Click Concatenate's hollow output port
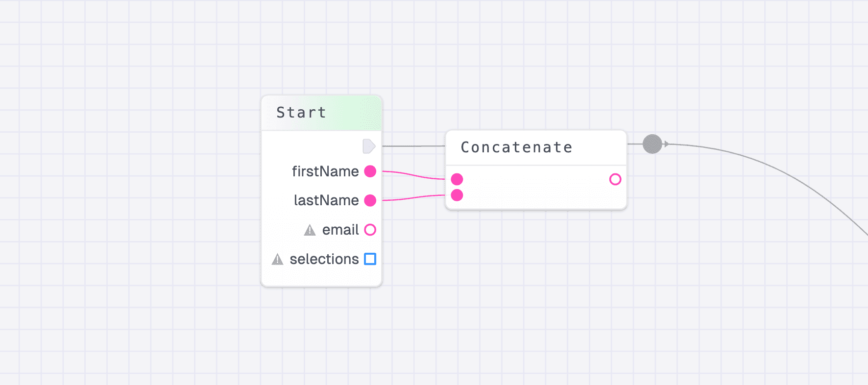Screen dimensions: 868x385 [x=615, y=179]
